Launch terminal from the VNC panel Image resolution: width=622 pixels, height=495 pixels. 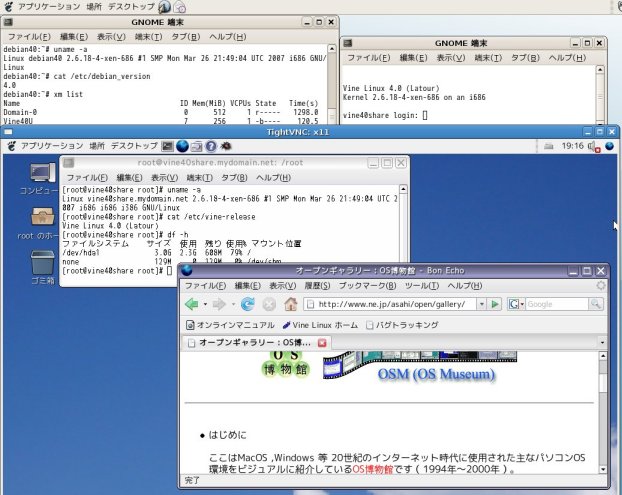click(x=168, y=146)
